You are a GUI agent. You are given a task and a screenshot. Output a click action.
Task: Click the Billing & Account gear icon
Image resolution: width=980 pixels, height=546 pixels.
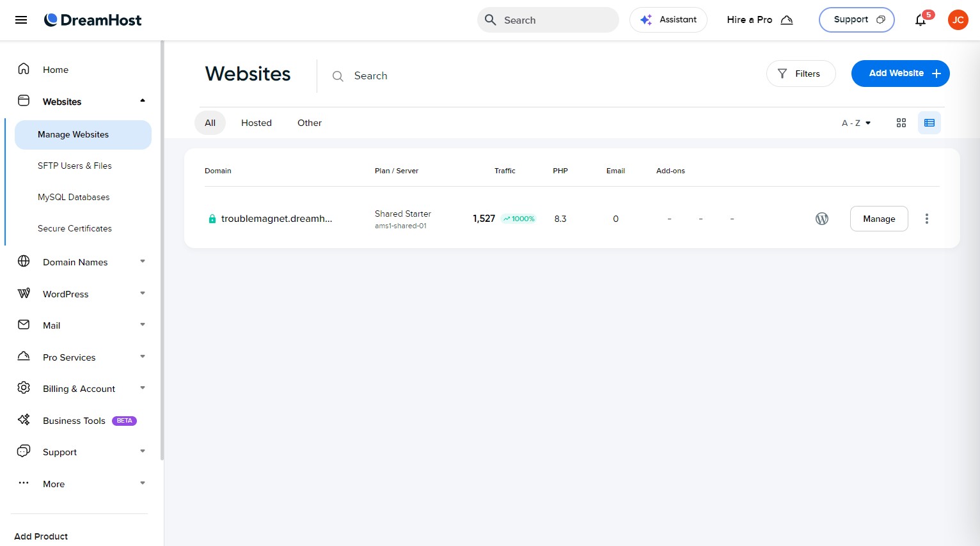point(24,387)
